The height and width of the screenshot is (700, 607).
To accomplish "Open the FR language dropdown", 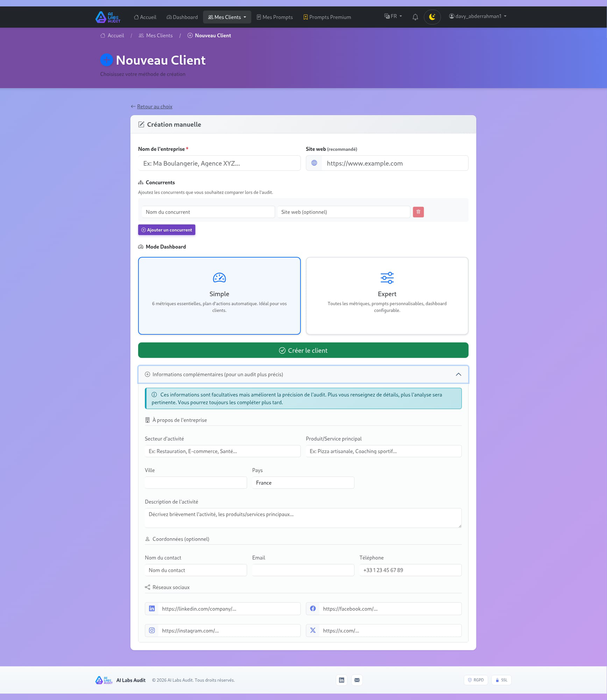I will click(393, 16).
